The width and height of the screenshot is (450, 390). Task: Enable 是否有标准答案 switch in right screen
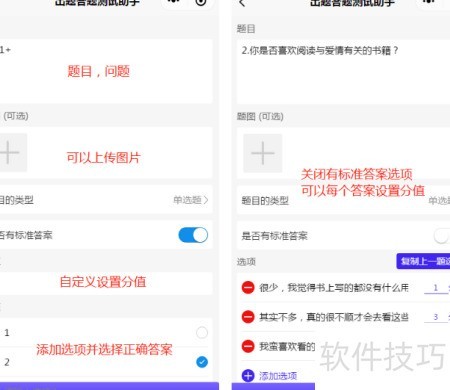[x=442, y=236]
